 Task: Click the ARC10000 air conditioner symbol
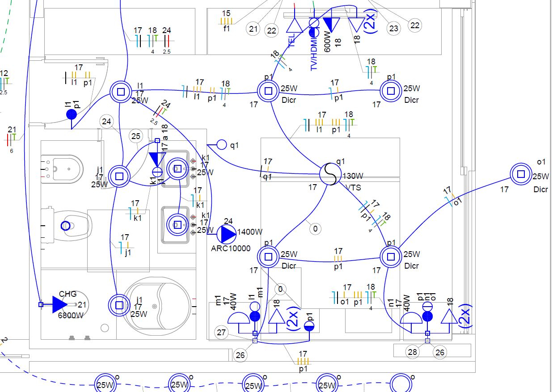pos(227,233)
